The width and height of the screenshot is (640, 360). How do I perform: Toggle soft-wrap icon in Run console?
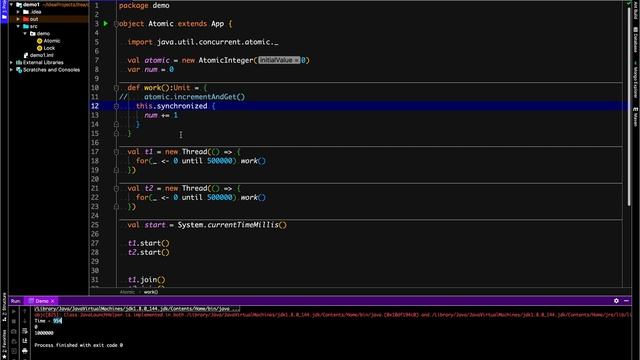coord(24,331)
